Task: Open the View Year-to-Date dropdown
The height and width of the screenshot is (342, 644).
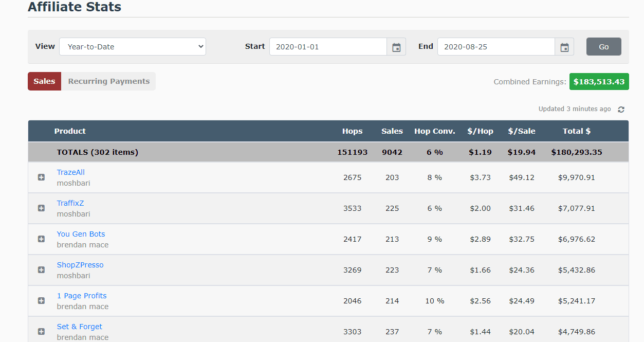Action: tap(133, 47)
